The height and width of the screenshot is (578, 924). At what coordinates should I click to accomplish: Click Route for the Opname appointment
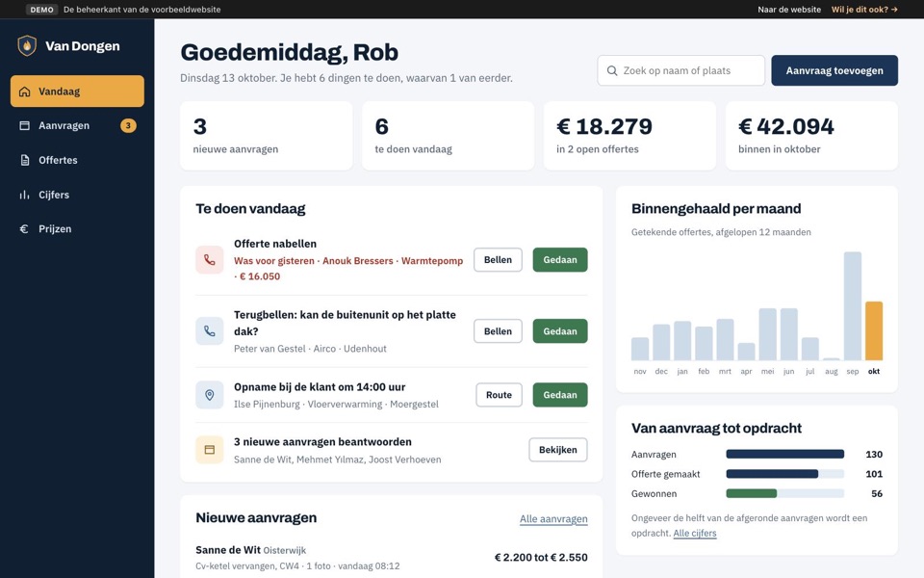pyautogui.click(x=500, y=395)
